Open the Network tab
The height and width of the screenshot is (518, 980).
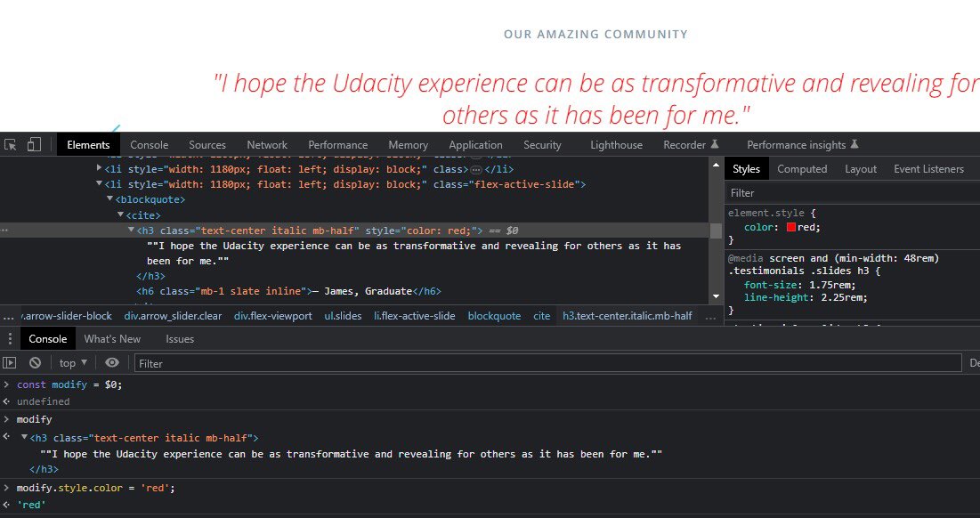coord(267,145)
